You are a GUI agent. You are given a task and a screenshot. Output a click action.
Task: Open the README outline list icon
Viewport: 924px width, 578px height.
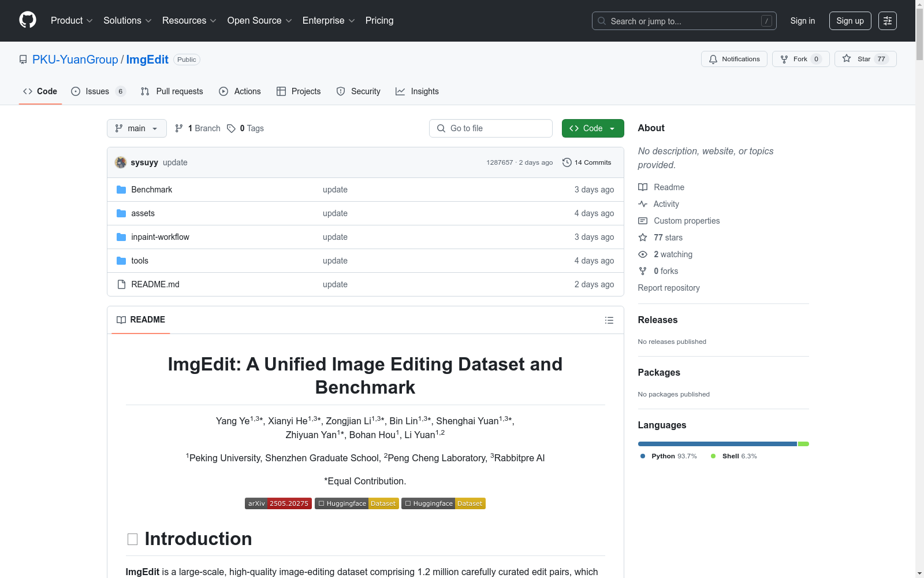pyautogui.click(x=609, y=320)
